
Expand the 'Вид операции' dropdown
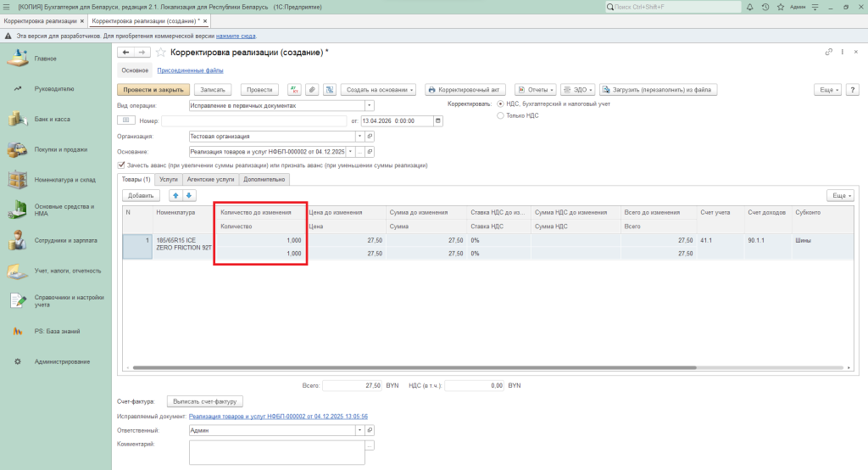coord(369,106)
